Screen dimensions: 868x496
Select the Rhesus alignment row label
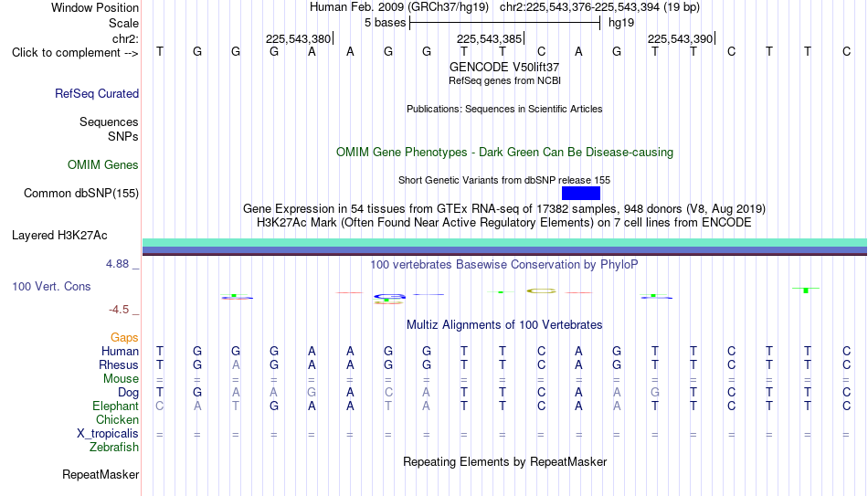pyautogui.click(x=119, y=365)
